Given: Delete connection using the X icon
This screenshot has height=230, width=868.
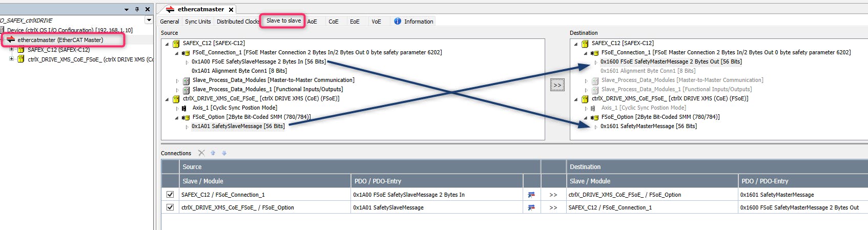Looking at the screenshot, I should click(201, 153).
